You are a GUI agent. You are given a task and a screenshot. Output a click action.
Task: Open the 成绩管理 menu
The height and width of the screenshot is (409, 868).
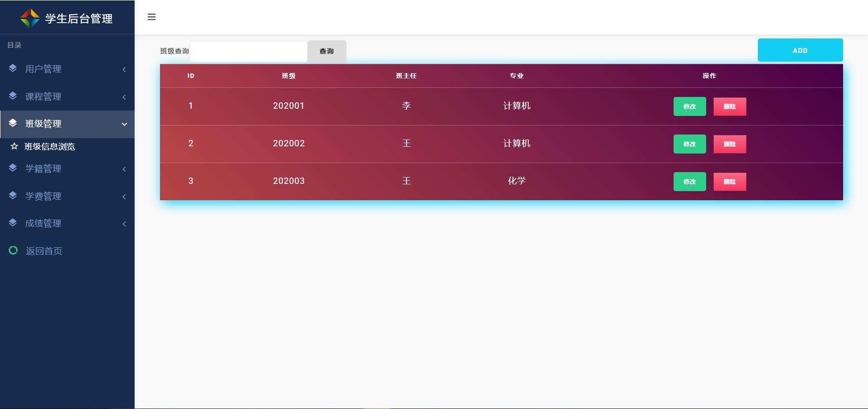click(x=67, y=223)
